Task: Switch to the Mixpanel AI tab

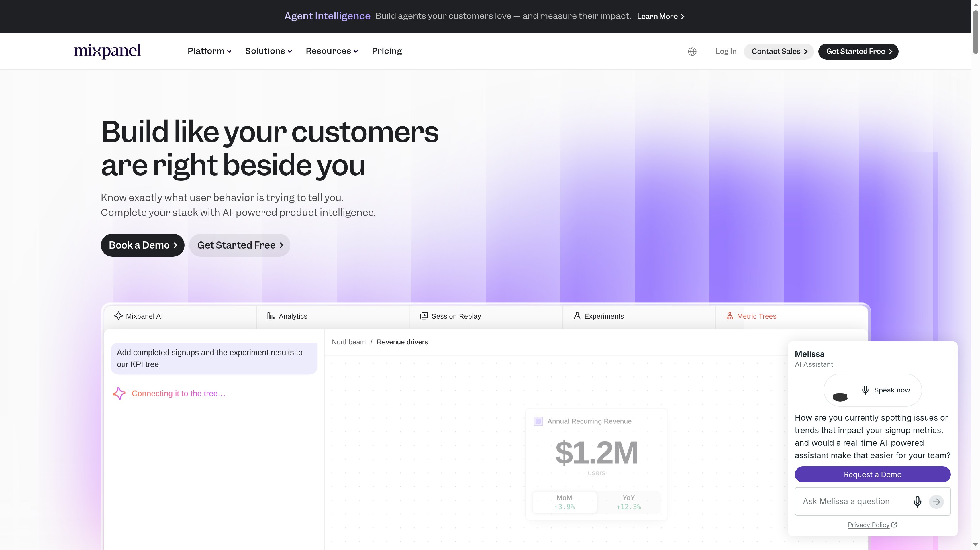Action: (x=180, y=316)
